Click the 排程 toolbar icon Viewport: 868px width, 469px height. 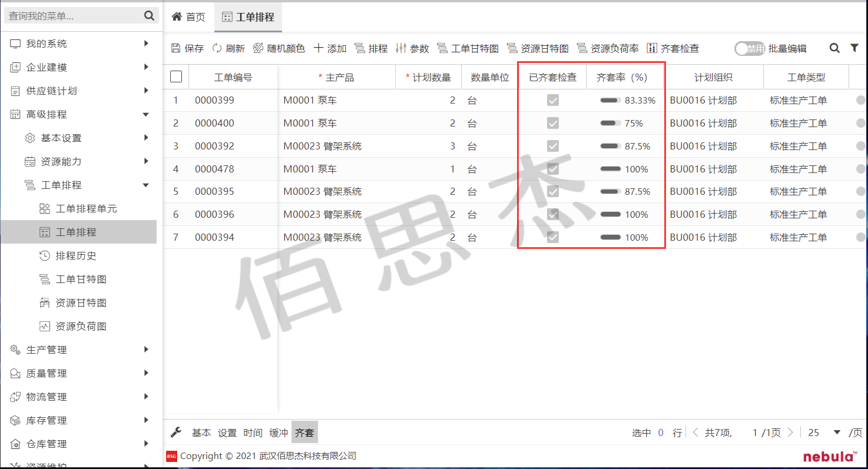[360, 48]
